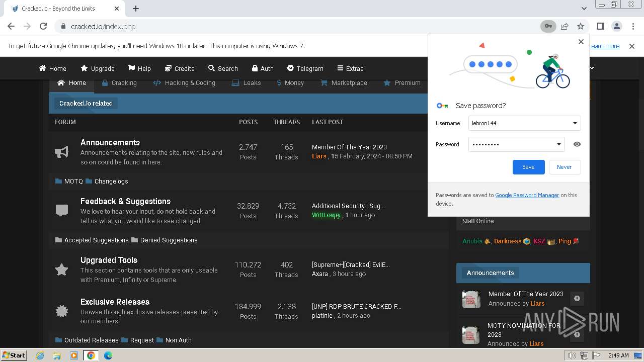
Task: Open Credits in top navigation
Action: pos(180,68)
